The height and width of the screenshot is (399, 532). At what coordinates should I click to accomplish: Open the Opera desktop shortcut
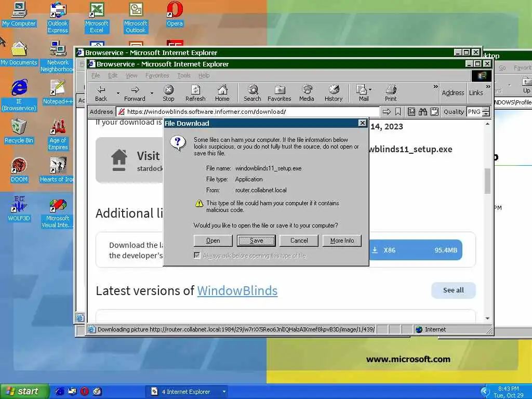tap(175, 14)
